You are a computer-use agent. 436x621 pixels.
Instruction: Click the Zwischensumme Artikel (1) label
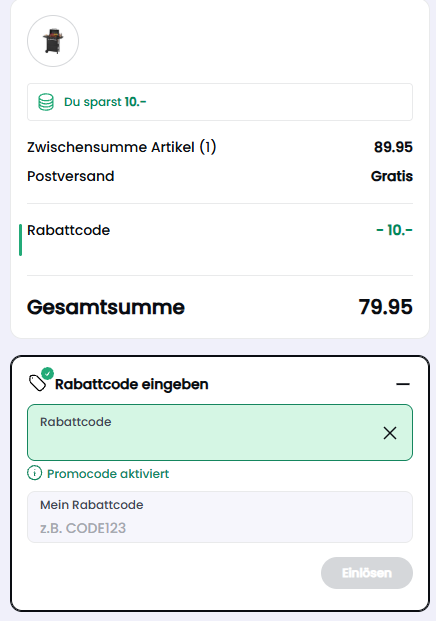pyautogui.click(x=122, y=147)
